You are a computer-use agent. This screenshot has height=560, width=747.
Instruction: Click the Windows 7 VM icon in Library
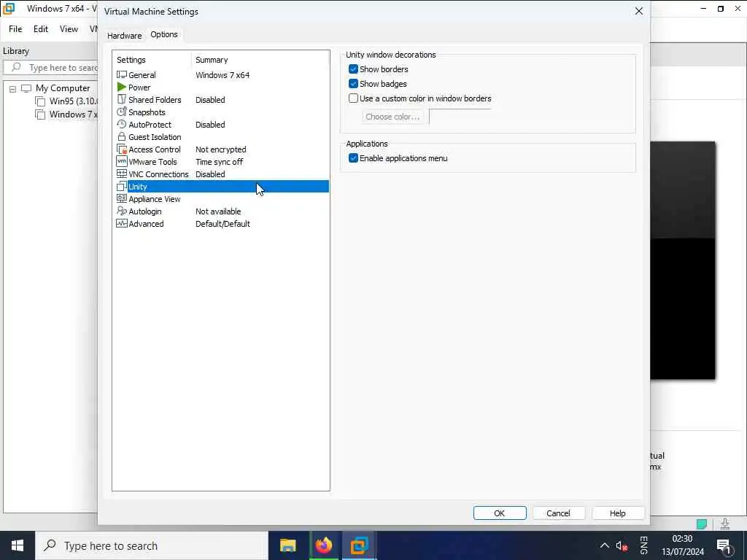pyautogui.click(x=41, y=114)
